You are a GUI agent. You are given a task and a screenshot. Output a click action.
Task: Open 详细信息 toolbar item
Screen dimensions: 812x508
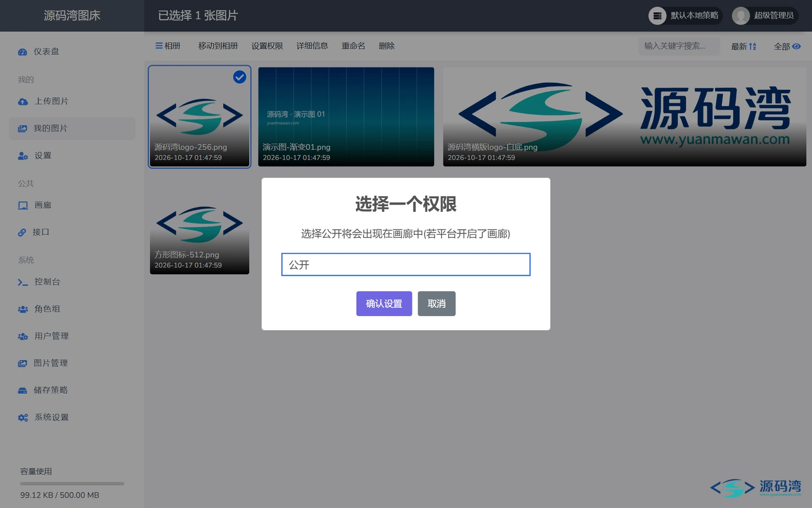[312, 46]
